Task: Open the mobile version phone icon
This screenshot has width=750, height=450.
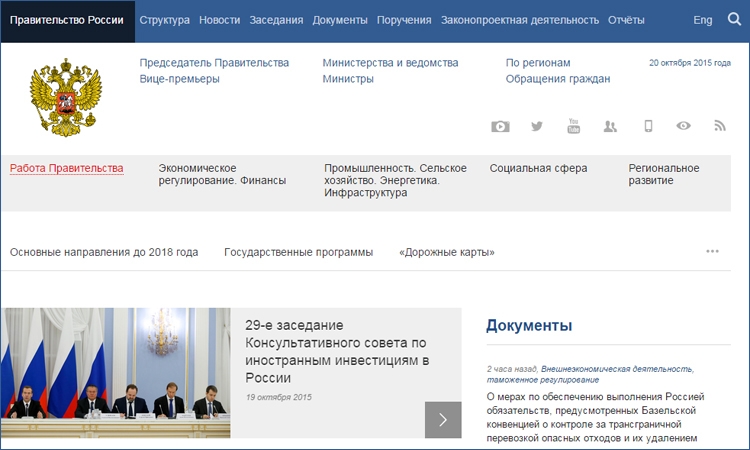Action: pyautogui.click(x=648, y=126)
